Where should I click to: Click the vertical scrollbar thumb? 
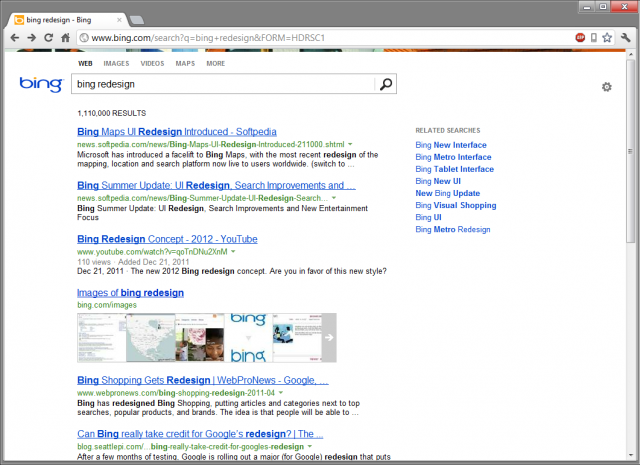click(x=631, y=151)
